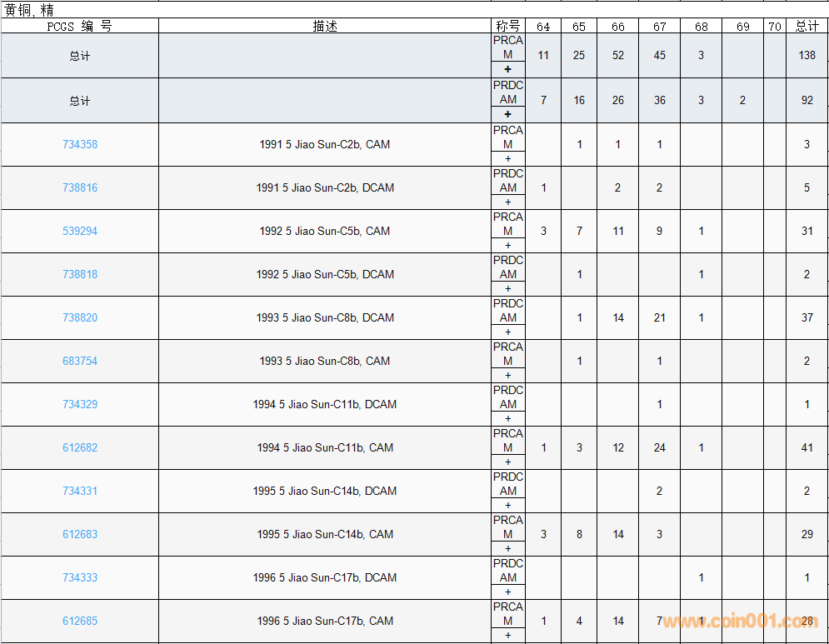
Task: Open PCGS number 738816 link
Action: [80, 187]
